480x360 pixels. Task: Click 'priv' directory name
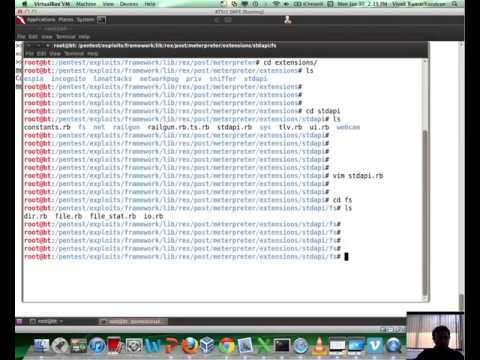pos(193,79)
